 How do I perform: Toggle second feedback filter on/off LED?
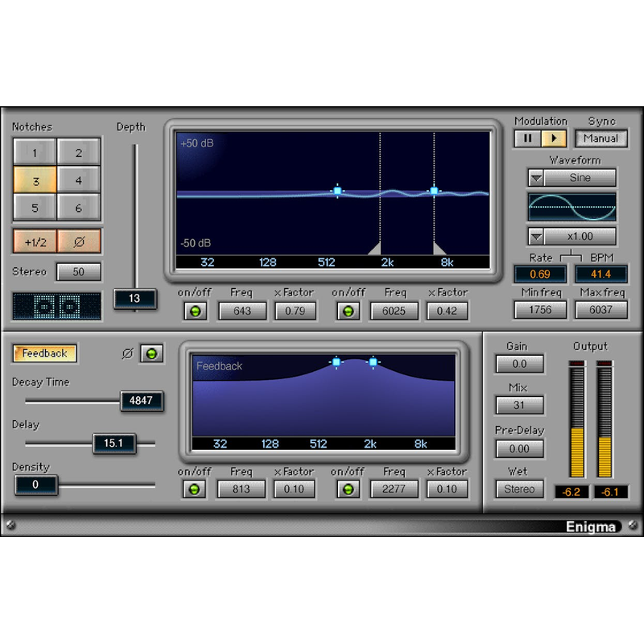[x=349, y=489]
